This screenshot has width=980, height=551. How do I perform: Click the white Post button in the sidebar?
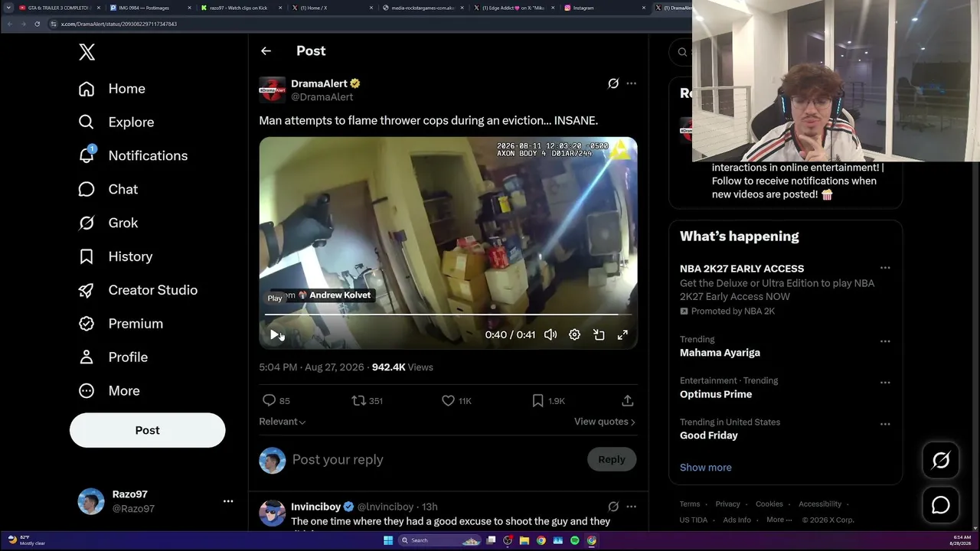click(148, 430)
